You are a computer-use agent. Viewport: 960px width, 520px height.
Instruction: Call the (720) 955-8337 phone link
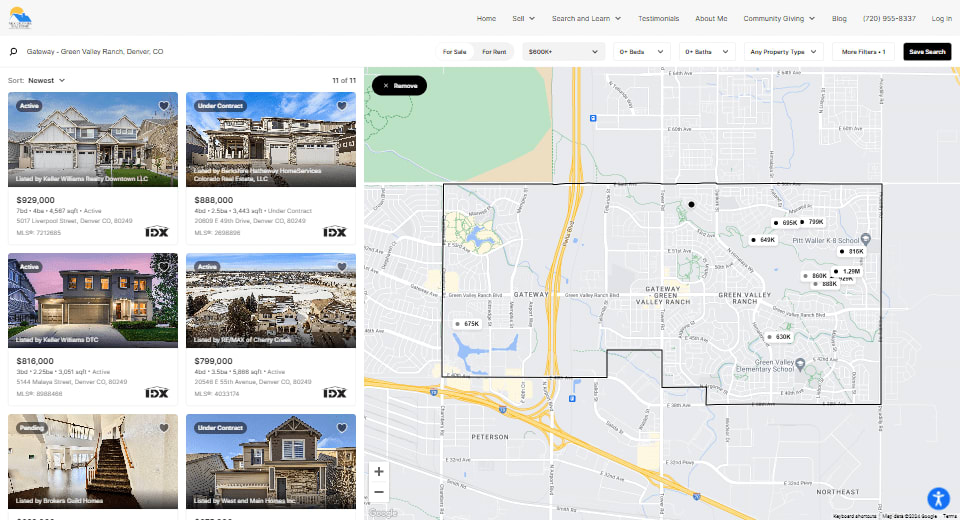pyautogui.click(x=889, y=18)
